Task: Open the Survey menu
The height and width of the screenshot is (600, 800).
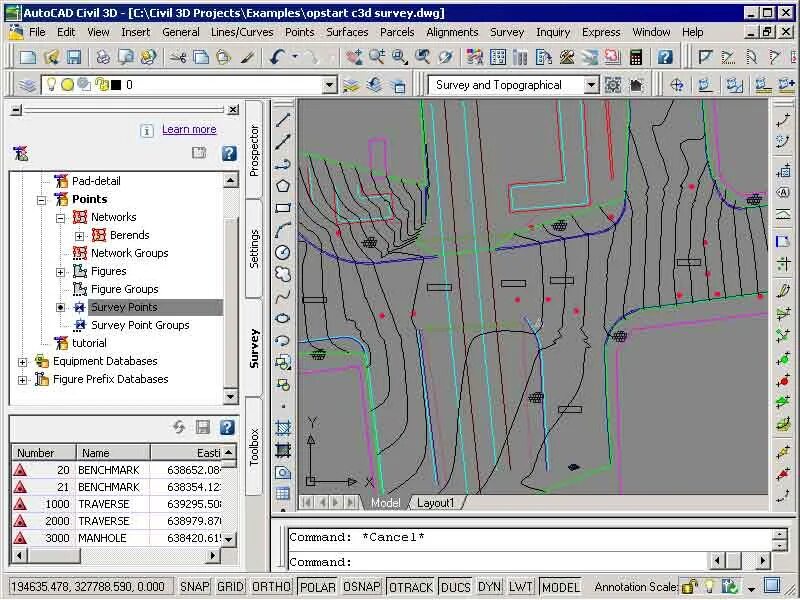Action: tap(507, 32)
